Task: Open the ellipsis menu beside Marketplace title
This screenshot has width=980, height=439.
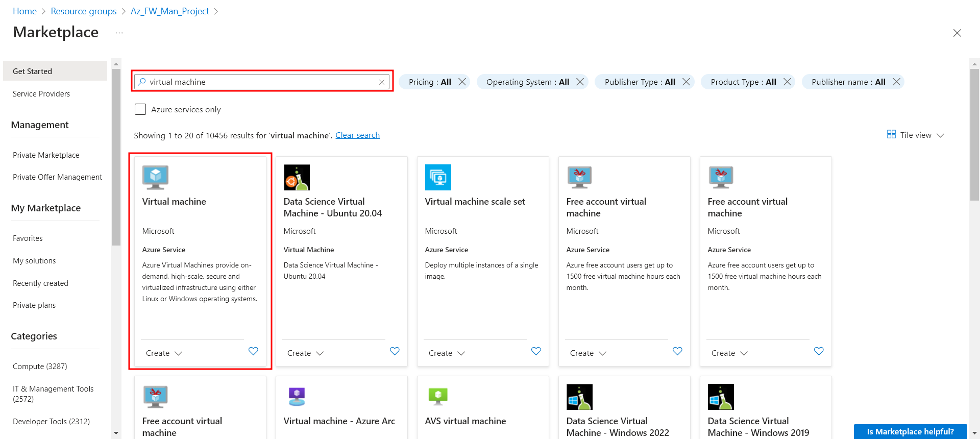Action: [x=119, y=33]
